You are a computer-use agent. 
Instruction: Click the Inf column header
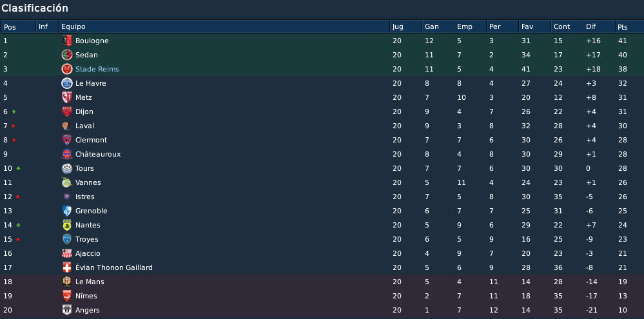[x=47, y=26]
